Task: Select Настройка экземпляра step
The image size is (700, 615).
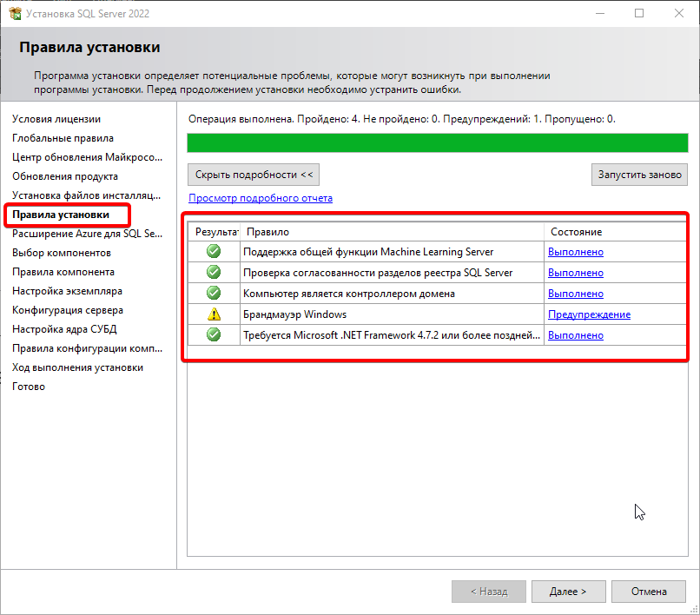Action: 67,291
